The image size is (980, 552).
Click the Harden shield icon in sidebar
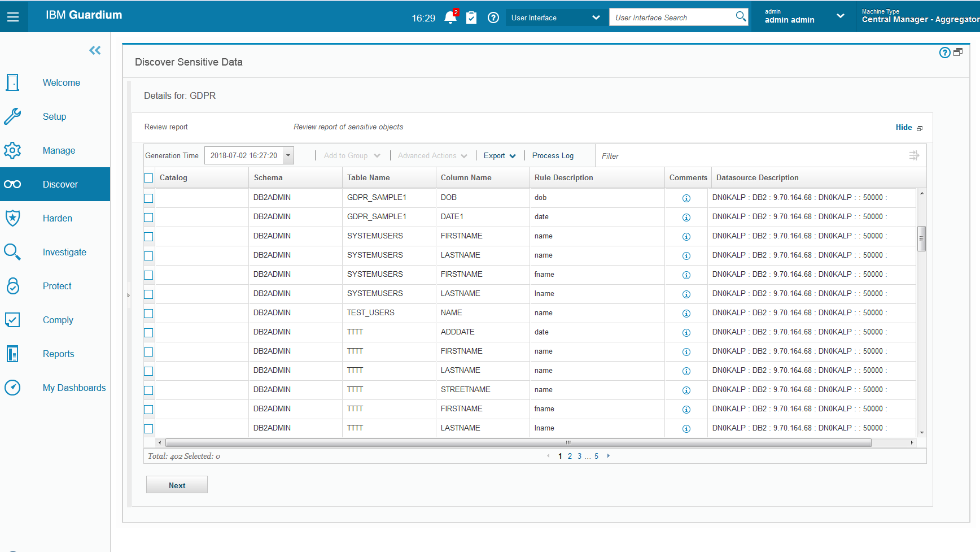[12, 218]
